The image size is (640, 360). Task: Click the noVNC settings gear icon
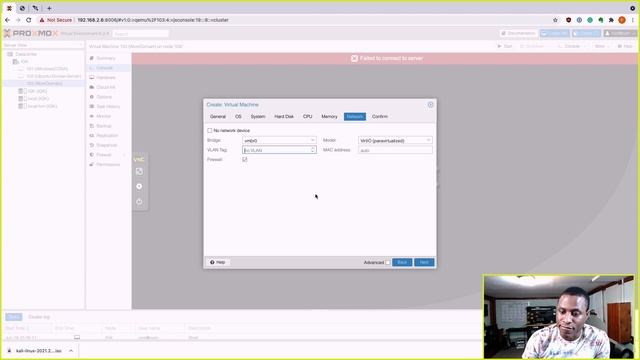(139, 187)
